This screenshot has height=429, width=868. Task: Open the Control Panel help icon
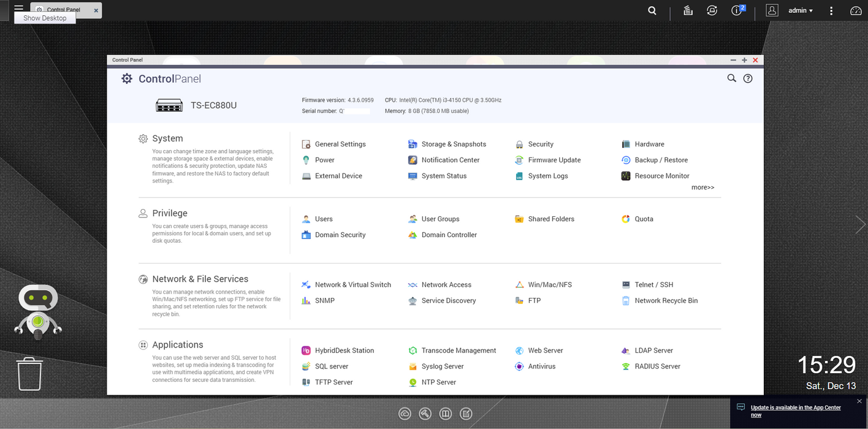click(748, 78)
